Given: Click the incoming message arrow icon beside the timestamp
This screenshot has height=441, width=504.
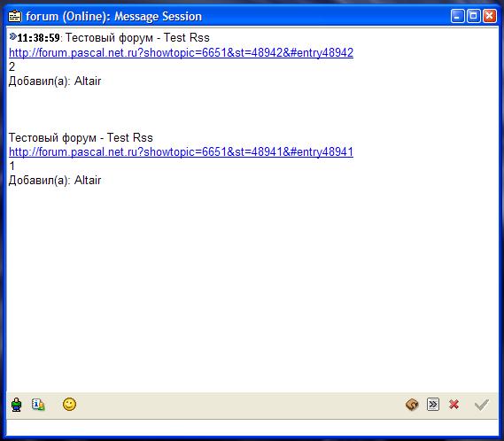Looking at the screenshot, I should point(12,36).
